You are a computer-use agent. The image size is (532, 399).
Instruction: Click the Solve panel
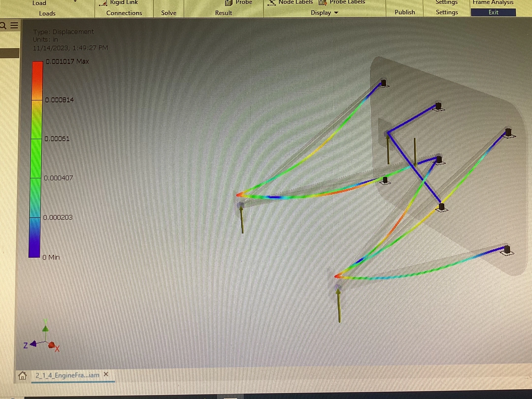(x=169, y=13)
